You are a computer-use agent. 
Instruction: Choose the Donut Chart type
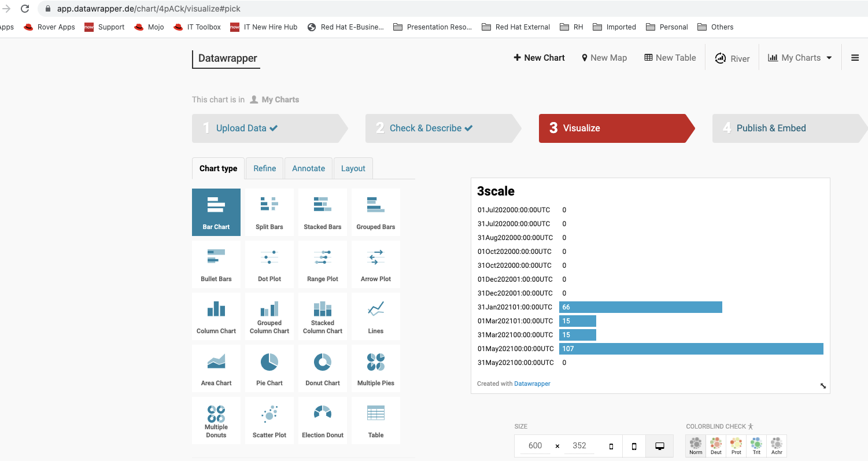[323, 368]
